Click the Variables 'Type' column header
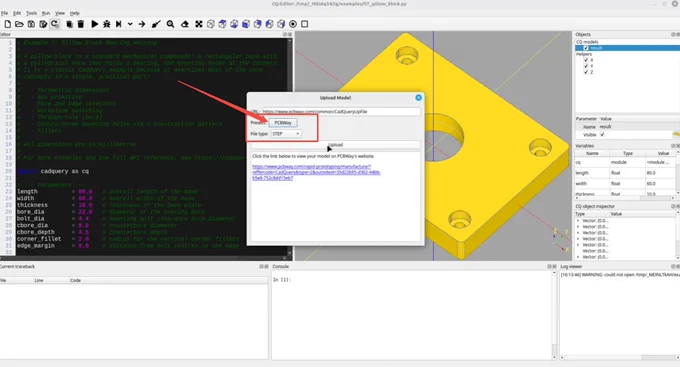Screen dimensions: 680x367 click(x=628, y=153)
